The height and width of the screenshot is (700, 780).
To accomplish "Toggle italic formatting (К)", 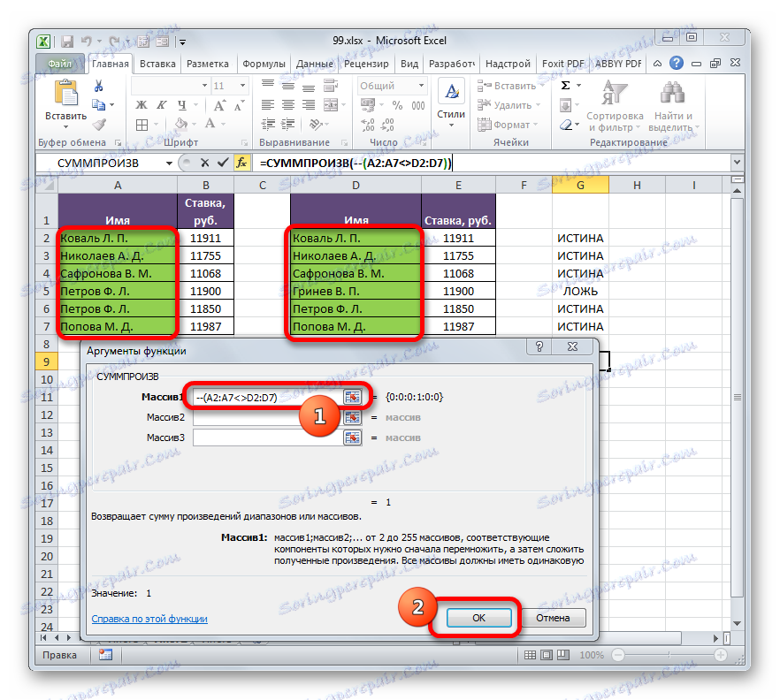I will [x=161, y=104].
